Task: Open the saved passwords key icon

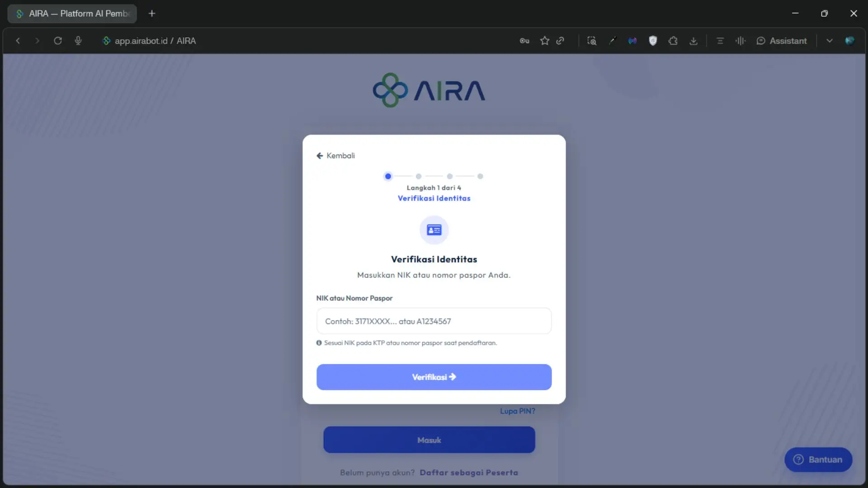Action: tap(524, 41)
